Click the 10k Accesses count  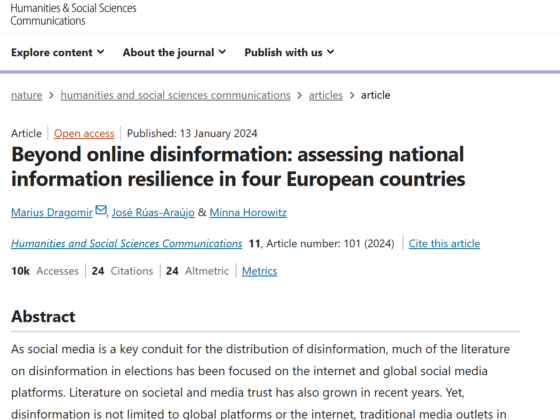[45, 271]
